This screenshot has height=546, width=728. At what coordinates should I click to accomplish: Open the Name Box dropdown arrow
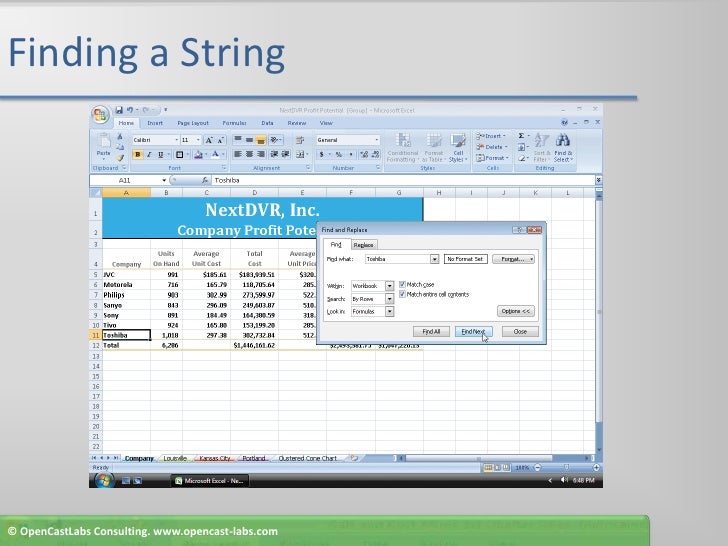click(164, 180)
